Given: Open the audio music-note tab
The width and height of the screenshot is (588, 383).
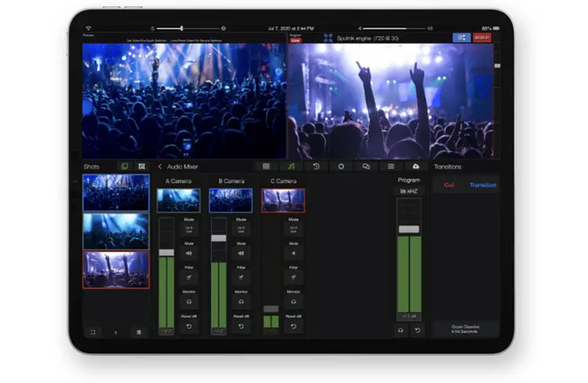Looking at the screenshot, I should [291, 166].
